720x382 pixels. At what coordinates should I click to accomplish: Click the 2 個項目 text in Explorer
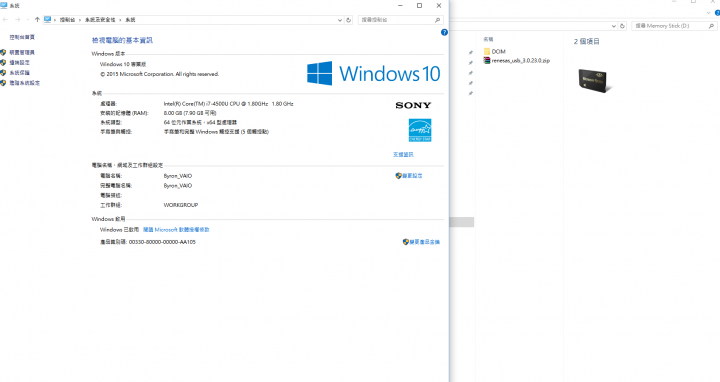coord(586,41)
